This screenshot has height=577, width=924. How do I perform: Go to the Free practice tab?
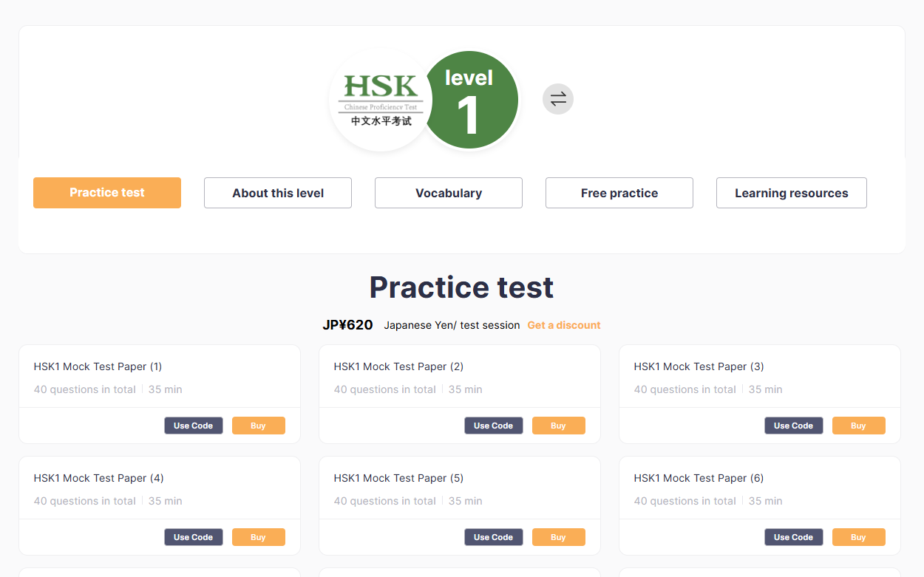[619, 193]
